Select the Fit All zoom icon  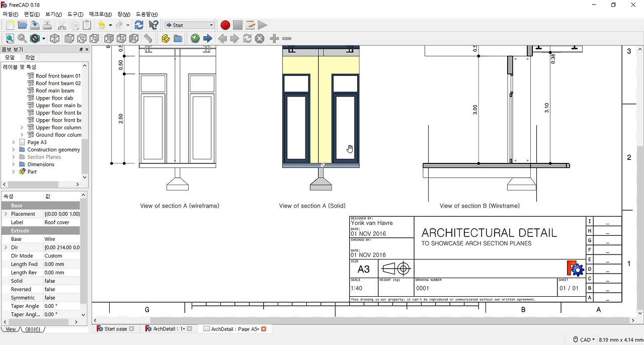(x=9, y=38)
